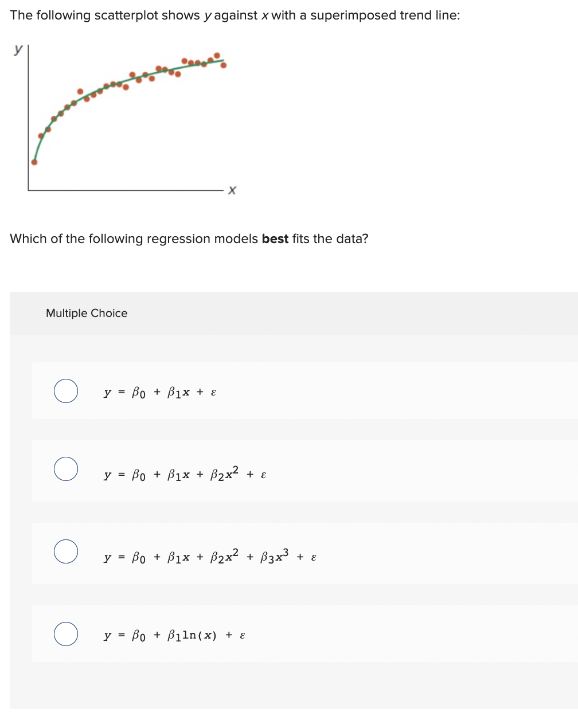578x728 pixels.
Task: Click the quadratic equation text with β2x²
Action: pyautogui.click(x=183, y=473)
